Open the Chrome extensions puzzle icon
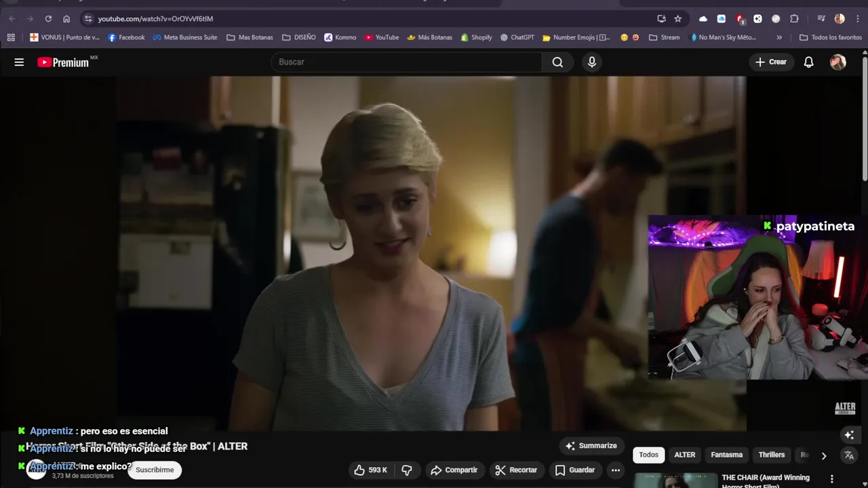The height and width of the screenshot is (488, 868). click(794, 18)
